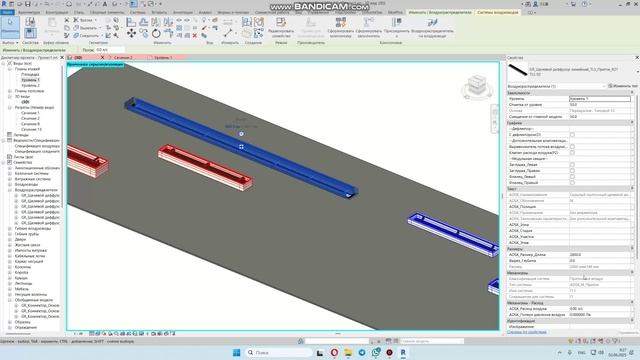Toggle 'Заглушка_Левая' checkbox
Viewport: 640px width, 360px height.
click(x=572, y=165)
